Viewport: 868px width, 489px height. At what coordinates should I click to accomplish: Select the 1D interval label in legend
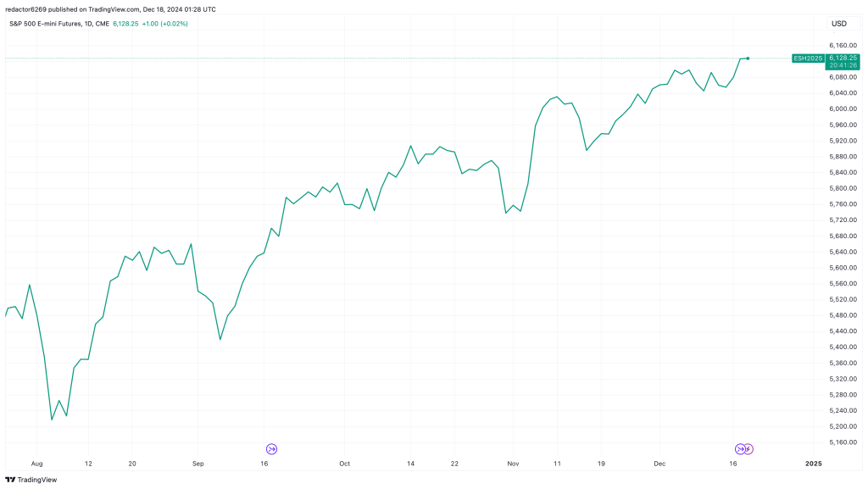click(88, 24)
